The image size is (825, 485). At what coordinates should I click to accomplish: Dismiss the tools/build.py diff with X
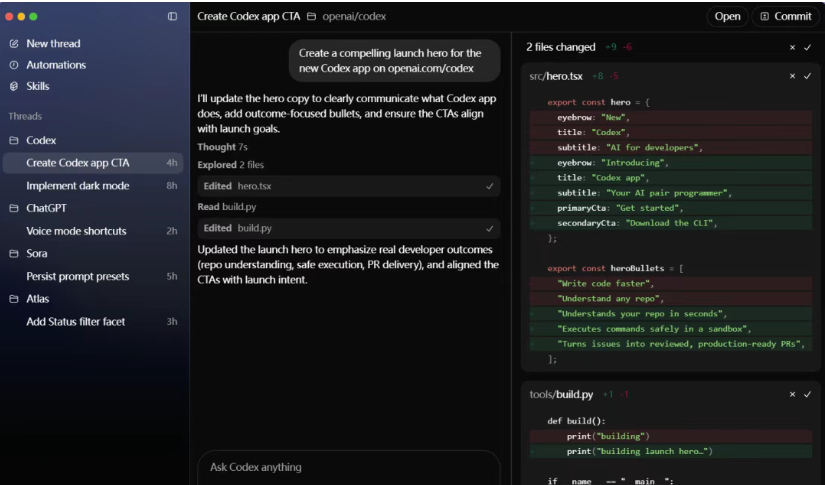[793, 395]
